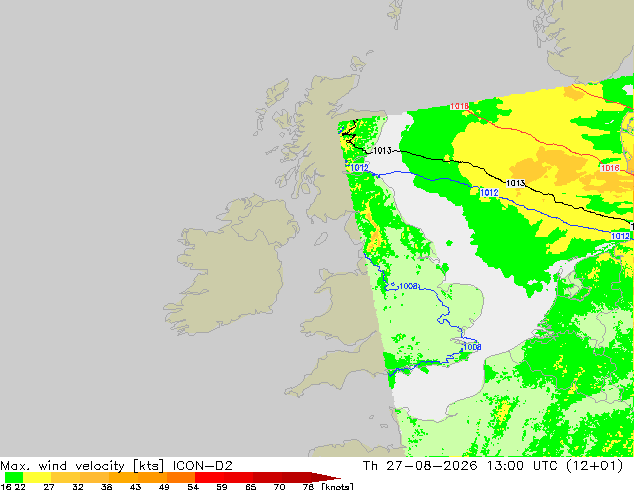
Task: Click the '[knots]' unit label in legend
Action: pos(337,486)
